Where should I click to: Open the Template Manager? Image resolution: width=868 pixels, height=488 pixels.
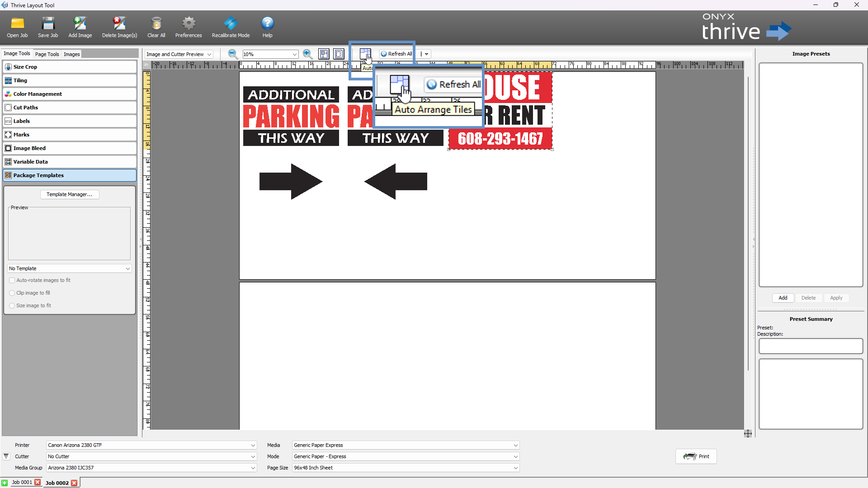point(70,194)
